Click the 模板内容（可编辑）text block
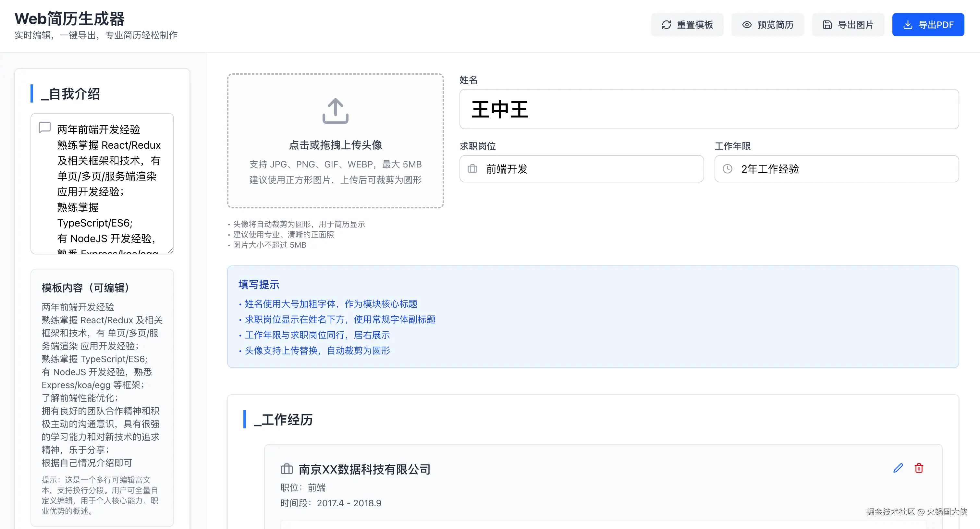 (102, 384)
